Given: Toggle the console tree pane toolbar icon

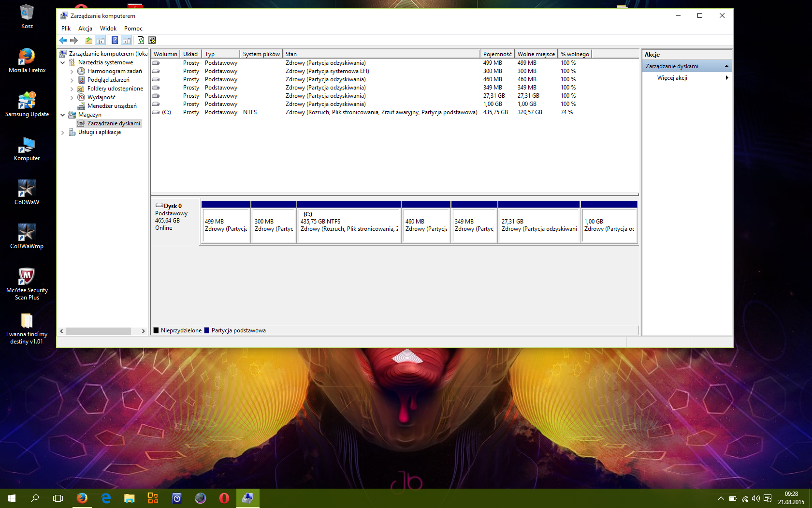Looking at the screenshot, I should 100,40.
